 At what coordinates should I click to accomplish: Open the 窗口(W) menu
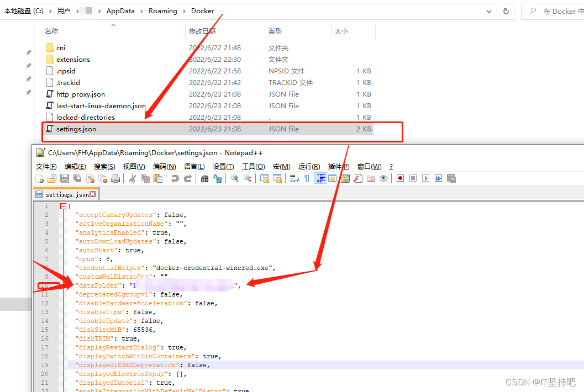point(370,167)
